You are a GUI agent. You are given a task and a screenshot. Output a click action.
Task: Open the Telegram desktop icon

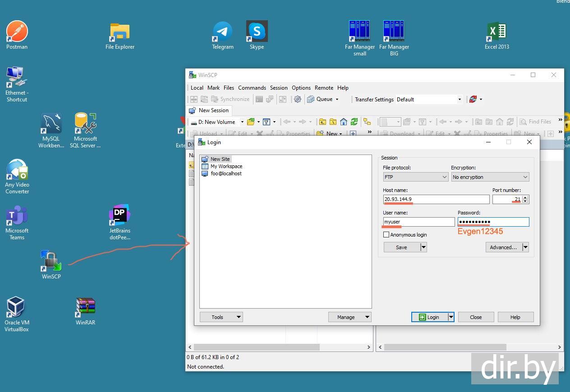point(222,32)
